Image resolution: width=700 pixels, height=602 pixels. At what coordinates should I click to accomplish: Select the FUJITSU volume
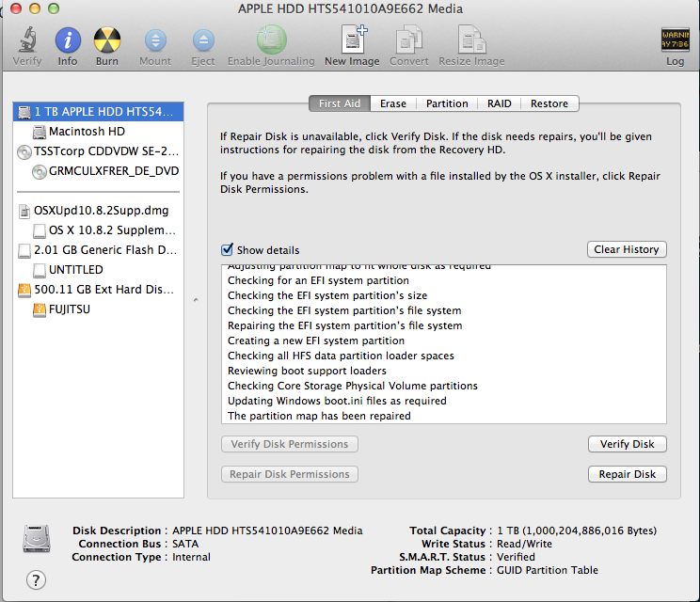coord(98,309)
